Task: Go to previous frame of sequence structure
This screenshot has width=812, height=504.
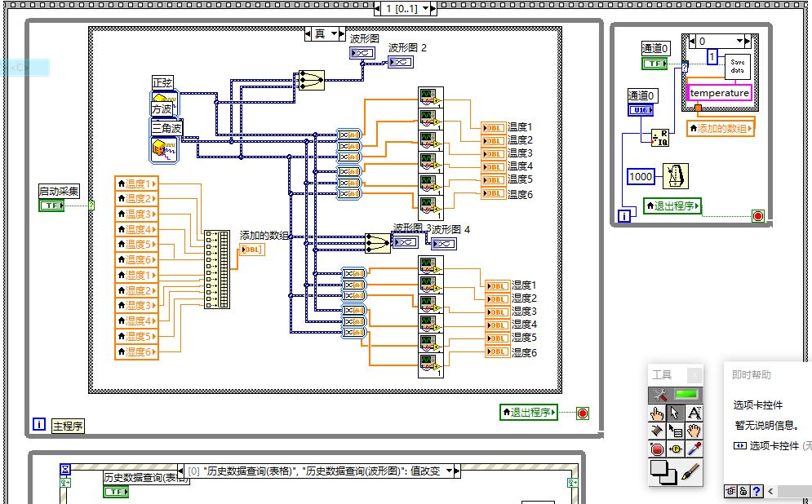Action: pos(377,8)
